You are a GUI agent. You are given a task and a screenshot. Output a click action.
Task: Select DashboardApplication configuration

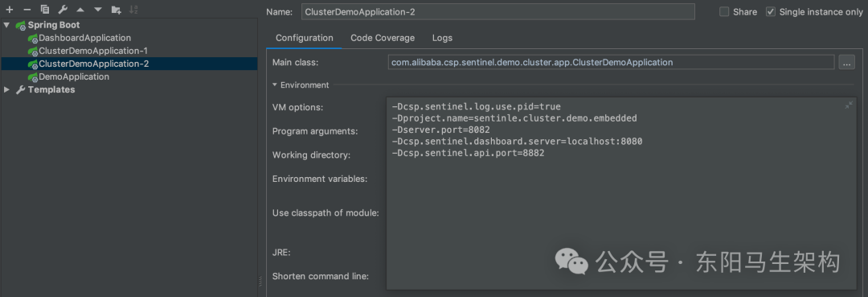[x=84, y=38]
